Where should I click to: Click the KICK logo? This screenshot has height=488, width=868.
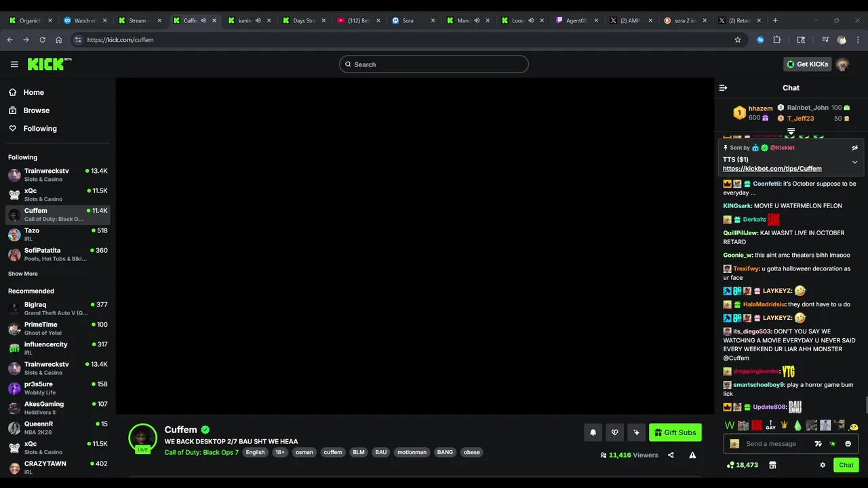[49, 64]
